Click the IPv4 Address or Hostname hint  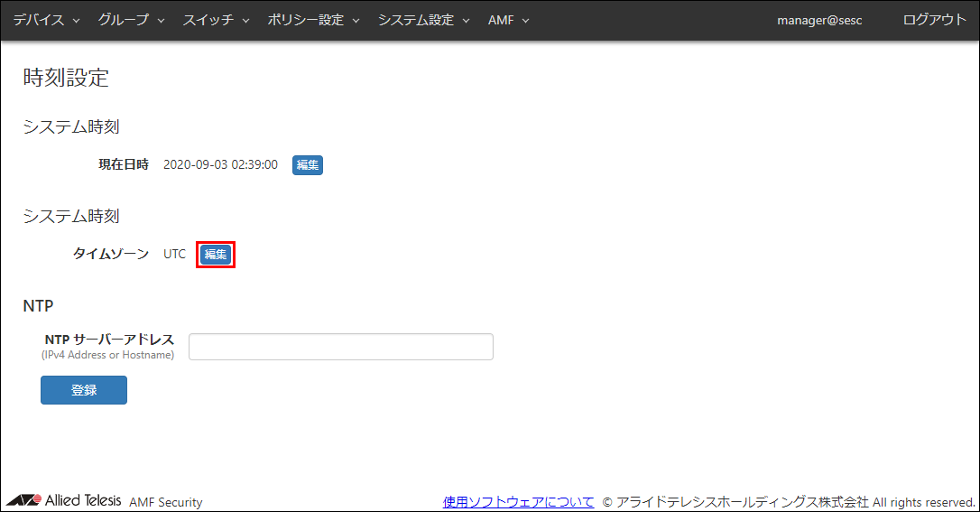(107, 355)
